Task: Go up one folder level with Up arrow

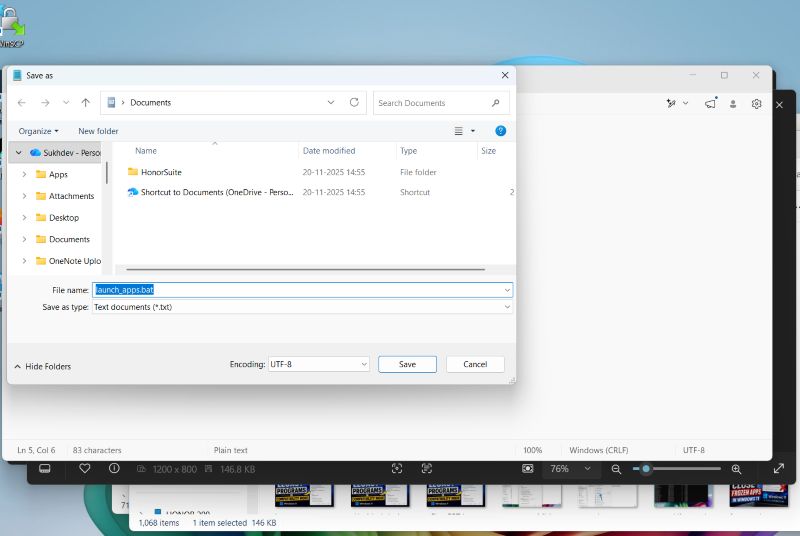Action: (x=85, y=103)
